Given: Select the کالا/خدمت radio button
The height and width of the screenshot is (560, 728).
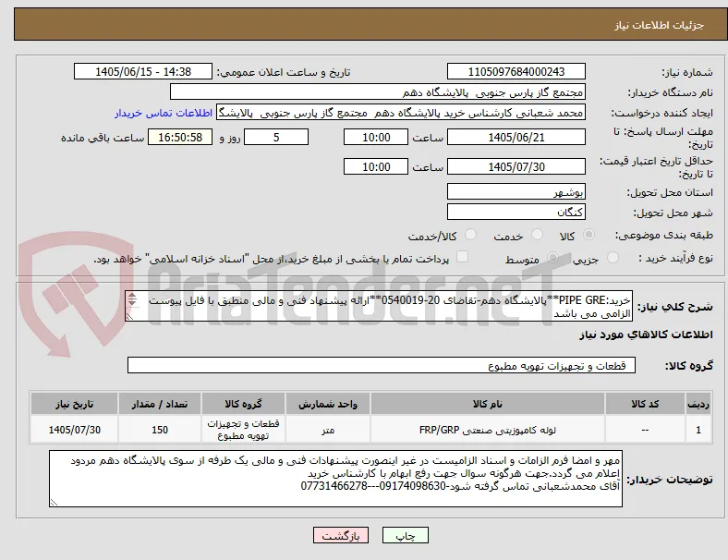Looking at the screenshot, I should 471,235.
